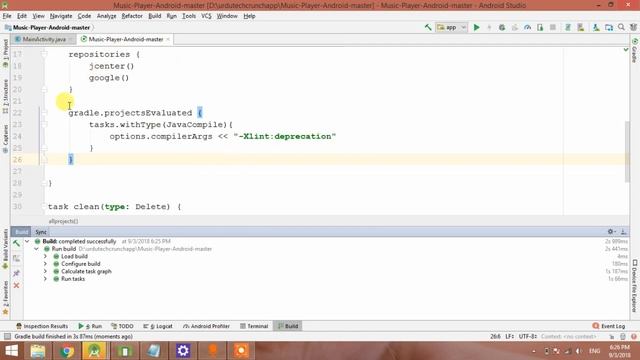Open the File menu
The width and height of the screenshot is (640, 360).
pyautogui.click(x=7, y=16)
